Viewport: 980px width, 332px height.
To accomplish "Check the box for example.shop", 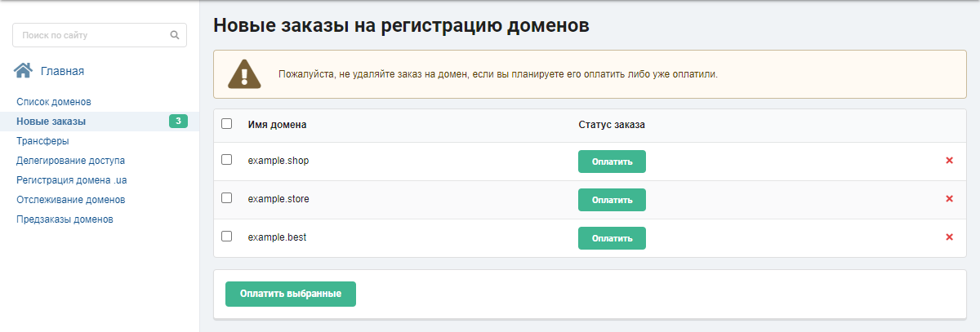I will pos(227,160).
